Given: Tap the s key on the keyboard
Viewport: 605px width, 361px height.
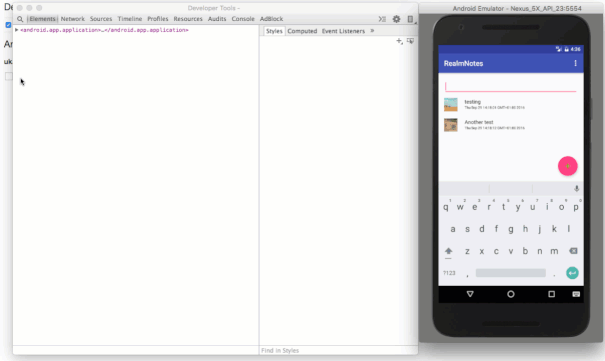Looking at the screenshot, I should point(467,229).
